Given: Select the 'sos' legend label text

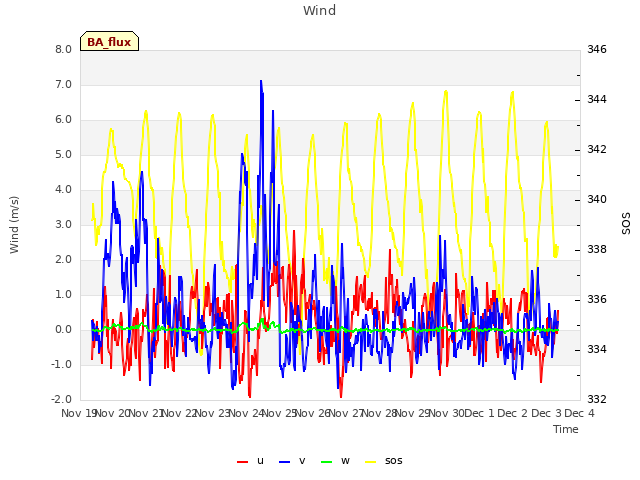Looking at the screenshot, I should pyautogui.click(x=393, y=461).
